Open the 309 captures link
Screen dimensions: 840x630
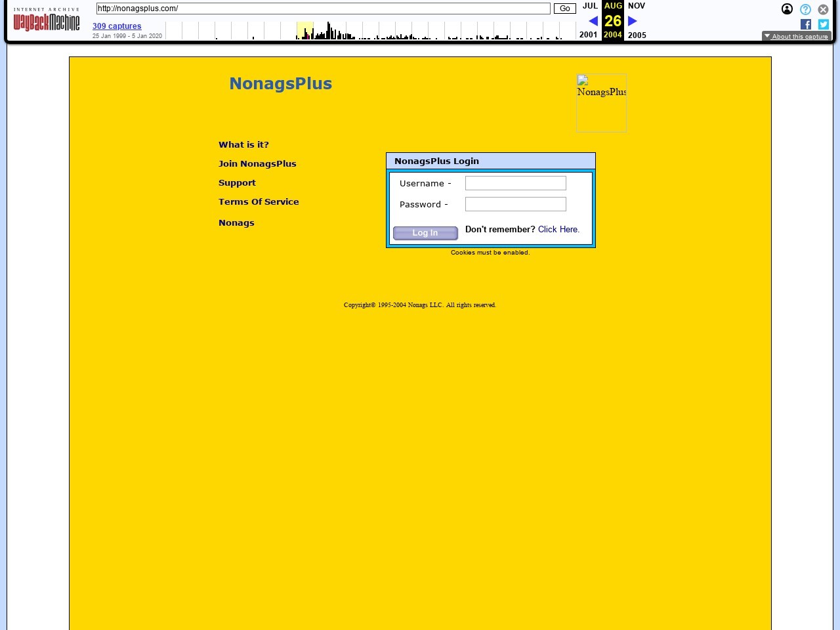tap(117, 26)
